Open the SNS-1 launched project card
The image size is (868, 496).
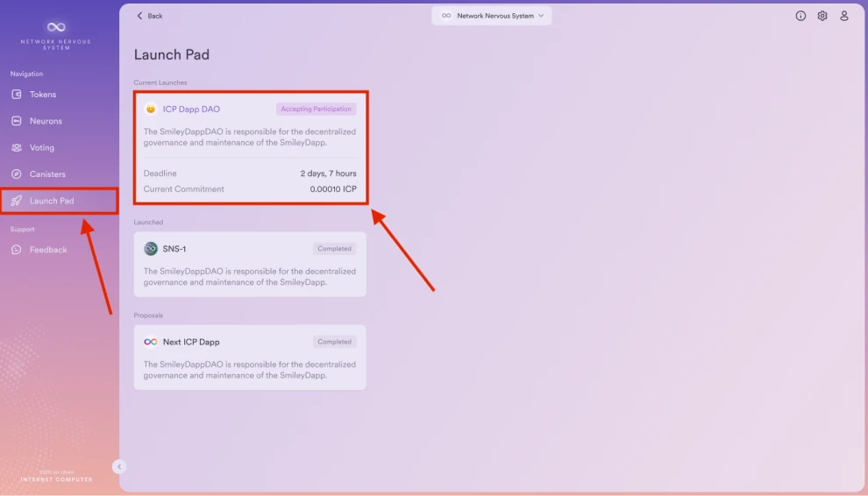tap(250, 265)
